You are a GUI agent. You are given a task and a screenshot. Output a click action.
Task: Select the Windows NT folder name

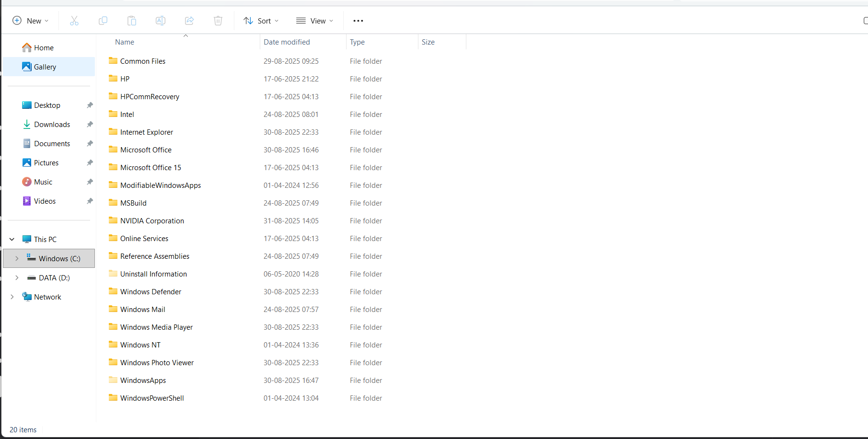pyautogui.click(x=140, y=345)
